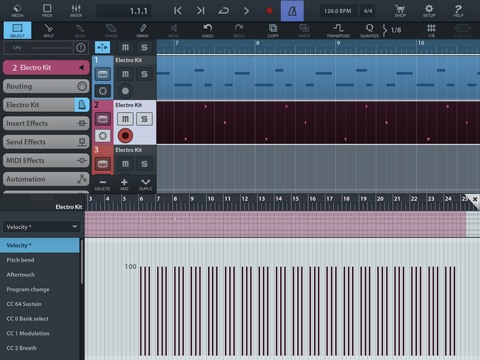Change the 120.0 BPM tempo
The height and width of the screenshot is (360, 480).
[x=337, y=11]
